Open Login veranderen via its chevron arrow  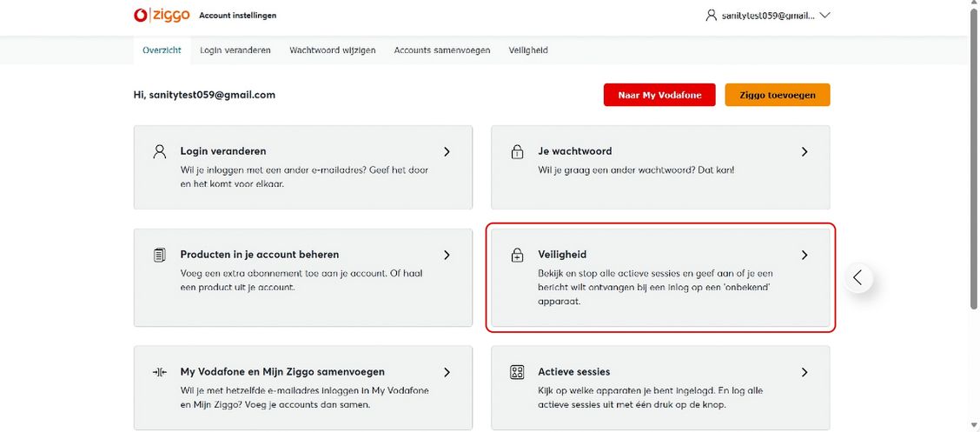[x=447, y=151]
